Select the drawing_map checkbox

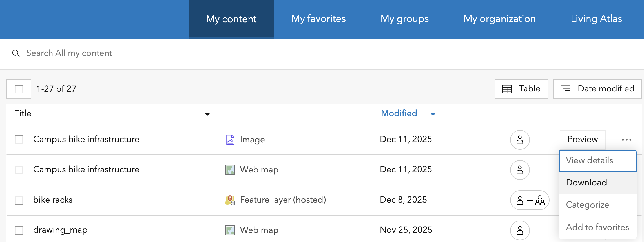tap(19, 230)
